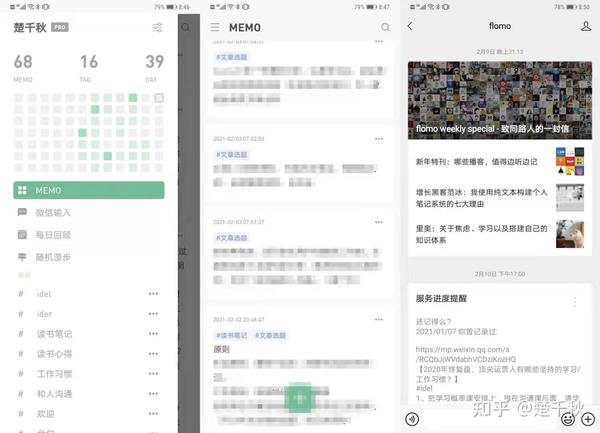
Task: Tap the search magnifier in MEMO header
Action: (x=385, y=27)
